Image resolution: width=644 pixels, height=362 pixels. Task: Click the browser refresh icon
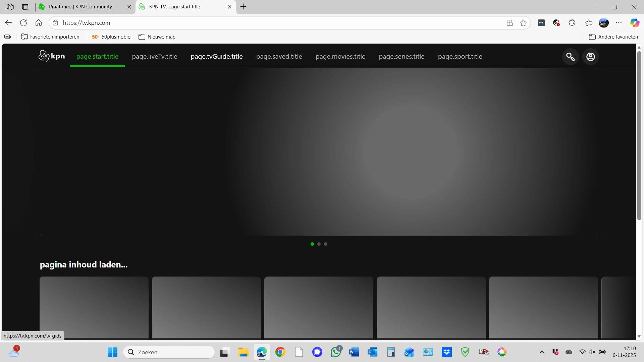(x=23, y=23)
